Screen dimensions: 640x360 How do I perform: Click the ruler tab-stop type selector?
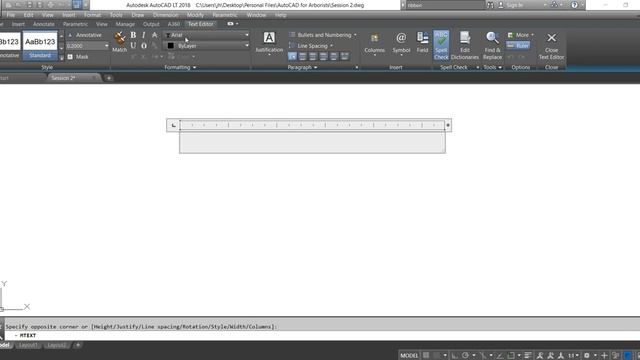pyautogui.click(x=173, y=125)
